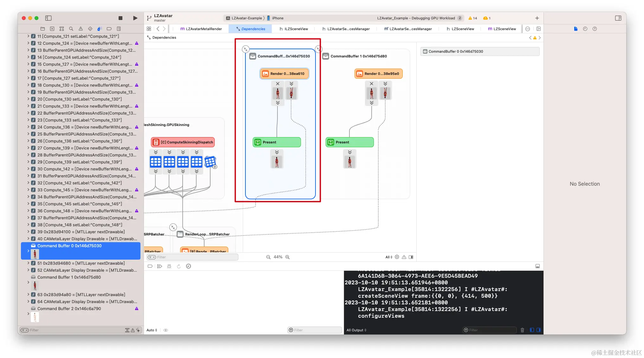
Task: Open the Report navigator
Action: (119, 29)
